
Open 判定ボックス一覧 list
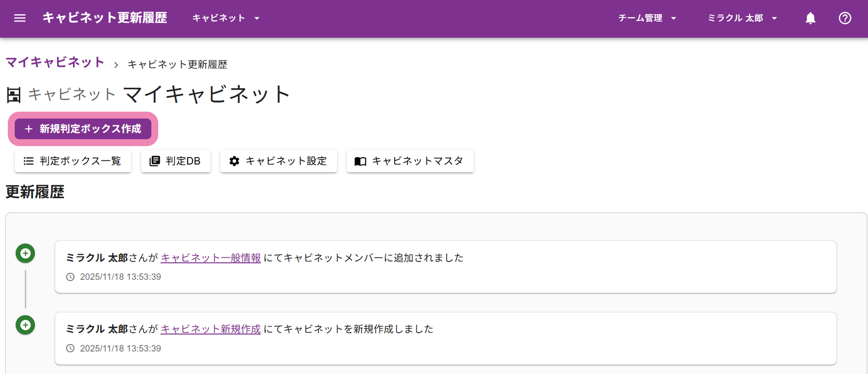[x=73, y=161]
